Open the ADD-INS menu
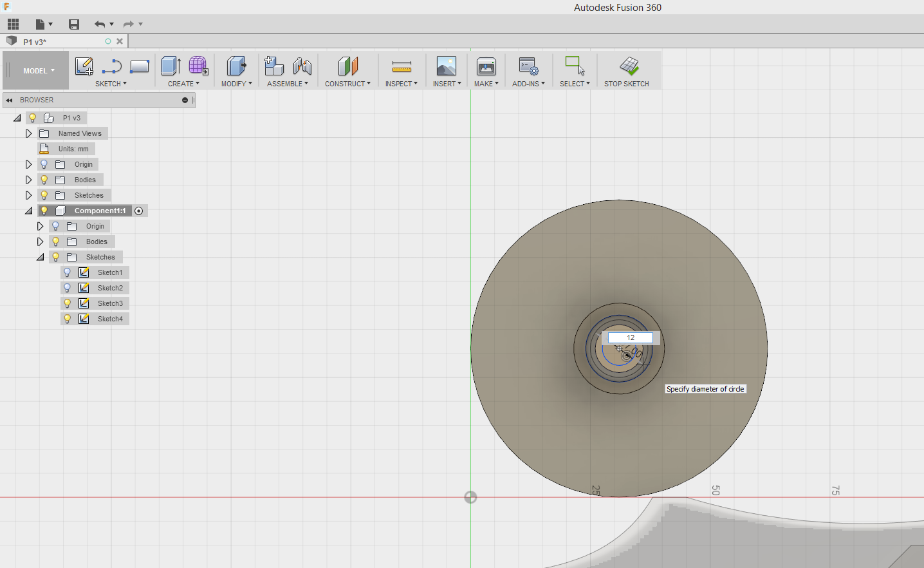This screenshot has height=568, width=924. [x=528, y=84]
